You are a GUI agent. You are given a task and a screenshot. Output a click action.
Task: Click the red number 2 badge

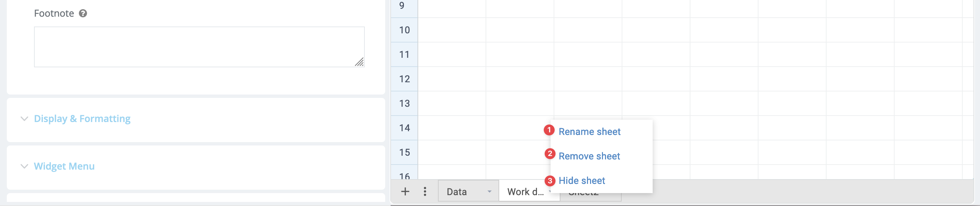550,154
